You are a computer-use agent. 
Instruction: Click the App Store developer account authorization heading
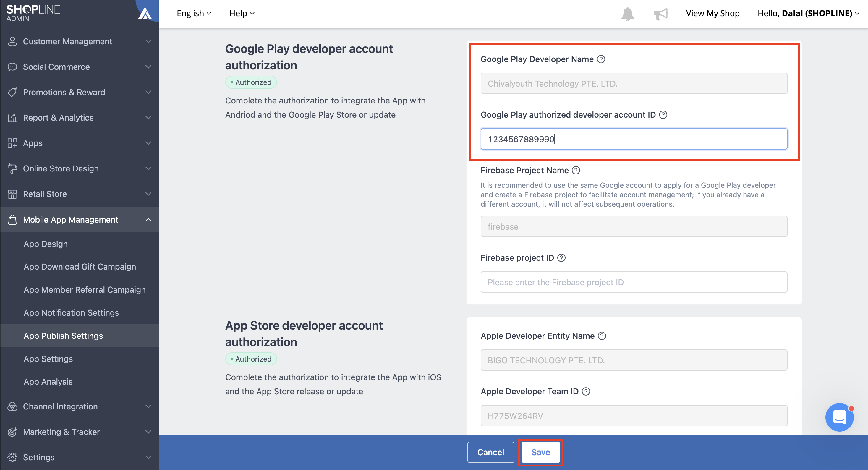pos(304,333)
